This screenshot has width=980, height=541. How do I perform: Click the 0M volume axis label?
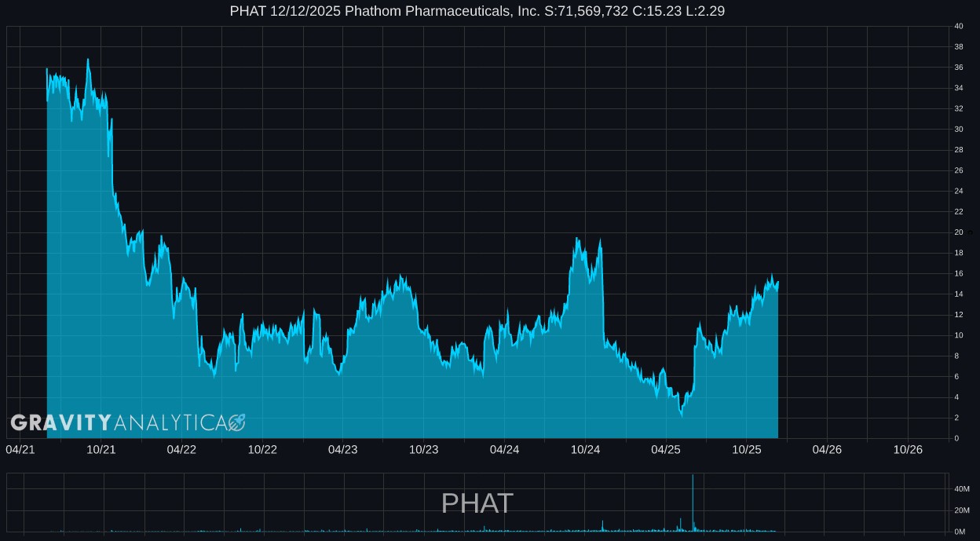[x=959, y=532]
